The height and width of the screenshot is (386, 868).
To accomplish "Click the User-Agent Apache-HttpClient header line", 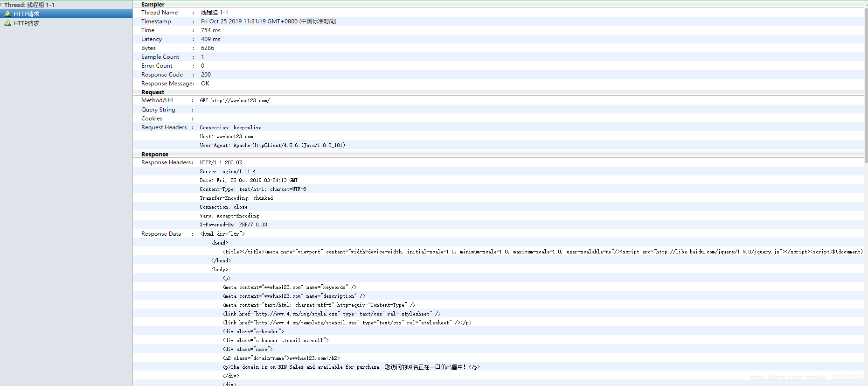I will [x=272, y=145].
